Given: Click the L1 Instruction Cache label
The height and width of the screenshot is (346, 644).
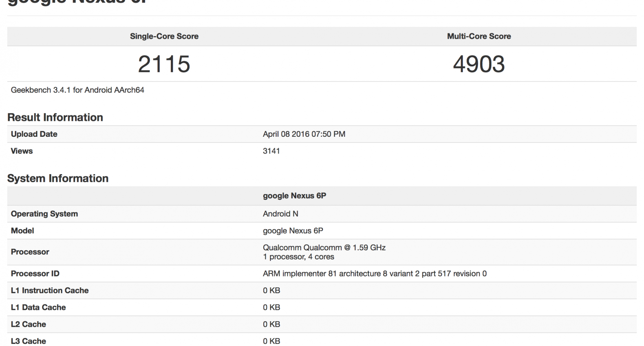Looking at the screenshot, I should tap(50, 291).
